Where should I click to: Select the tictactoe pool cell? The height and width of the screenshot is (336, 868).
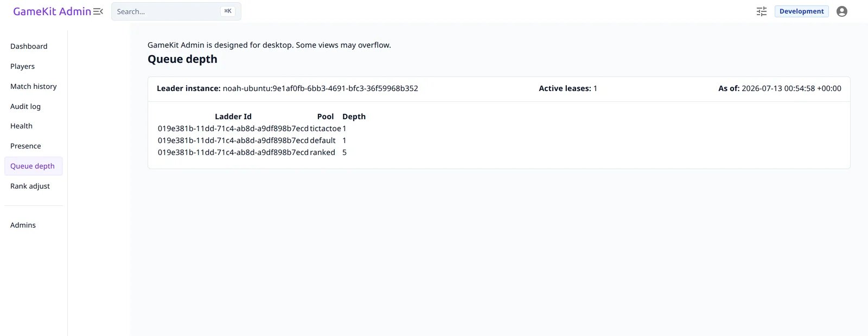[x=325, y=128]
